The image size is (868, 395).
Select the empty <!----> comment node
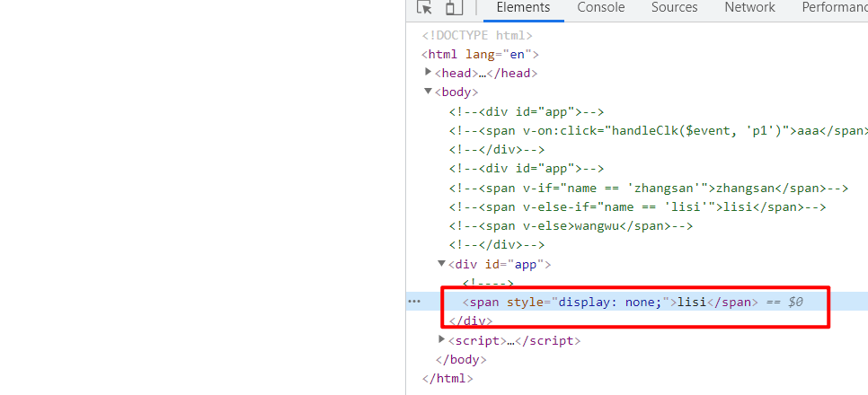coord(488,283)
